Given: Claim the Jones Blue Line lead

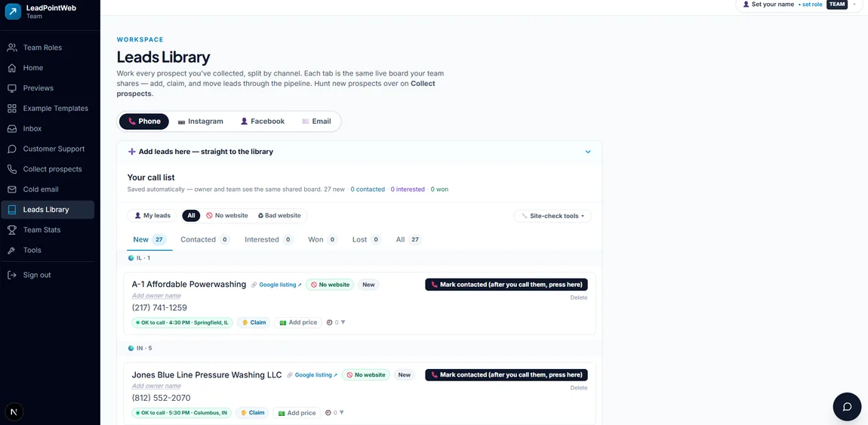Looking at the screenshot, I should point(252,413).
